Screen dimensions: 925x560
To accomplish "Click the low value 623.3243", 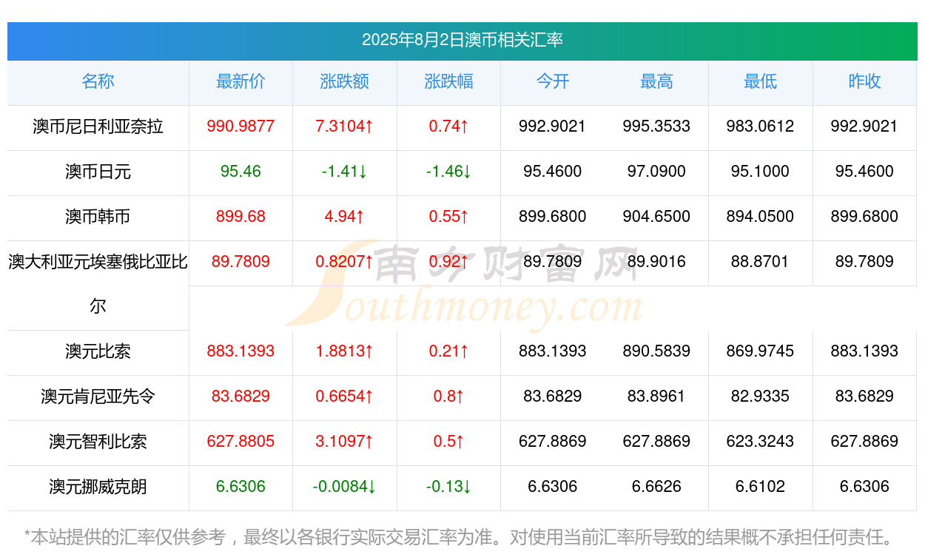I will click(x=760, y=442).
